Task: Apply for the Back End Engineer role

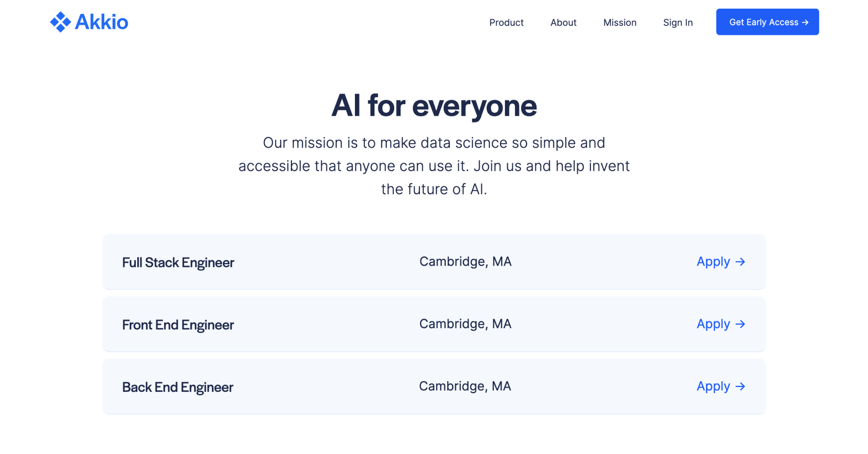Action: click(712, 387)
